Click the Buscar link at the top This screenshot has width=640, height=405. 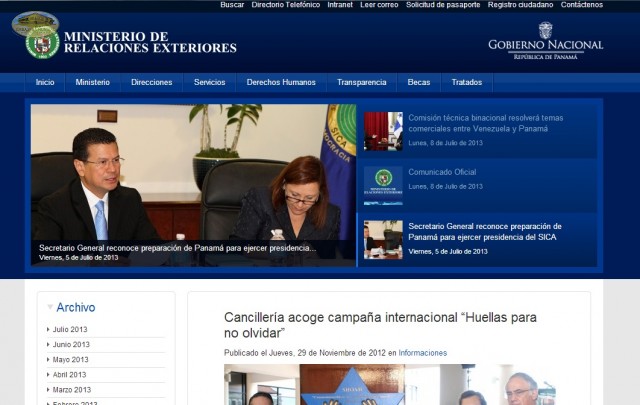coord(232,5)
